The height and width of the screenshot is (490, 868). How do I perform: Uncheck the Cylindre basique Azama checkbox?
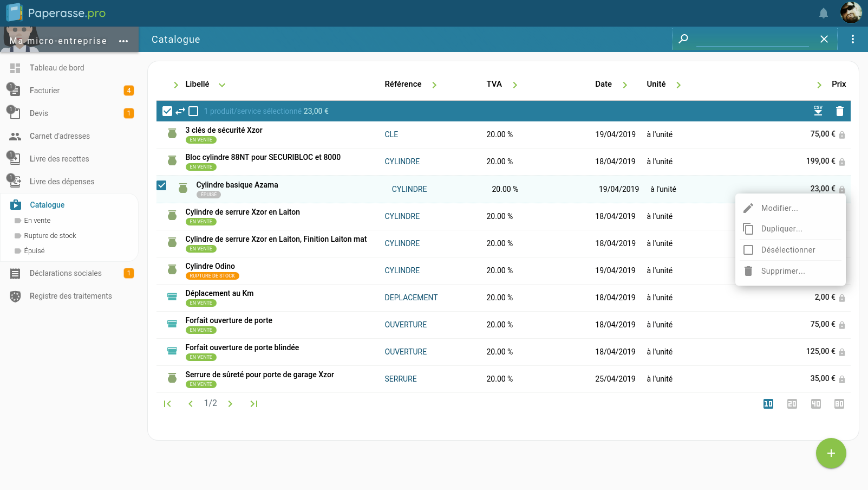161,185
